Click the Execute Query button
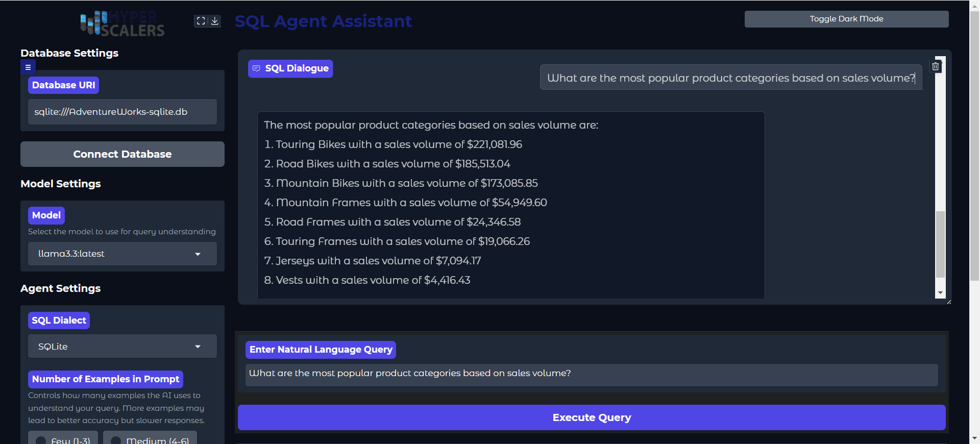 [x=591, y=417]
